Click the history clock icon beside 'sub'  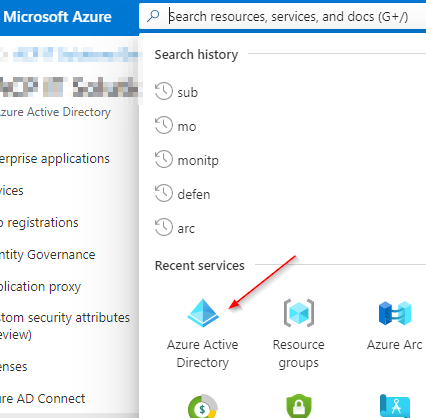[164, 91]
